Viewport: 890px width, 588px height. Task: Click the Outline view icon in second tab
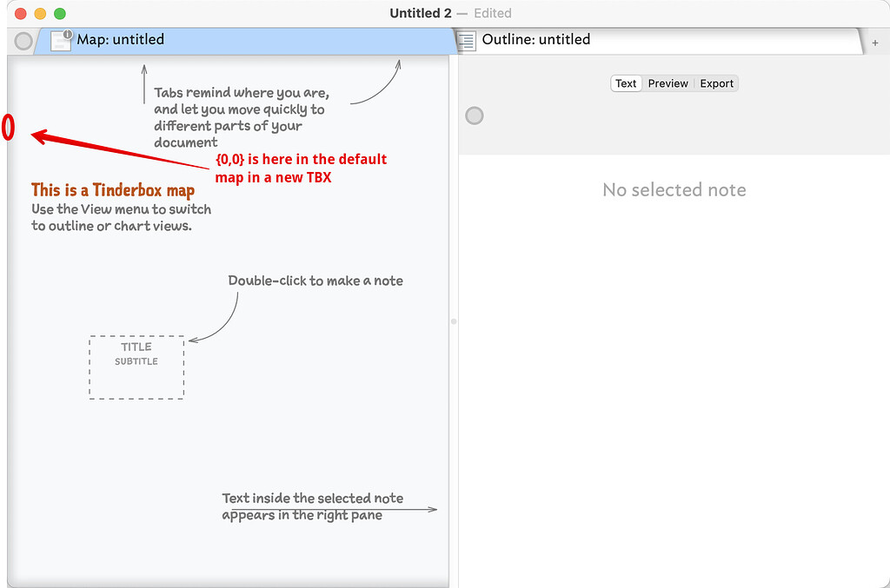point(468,40)
